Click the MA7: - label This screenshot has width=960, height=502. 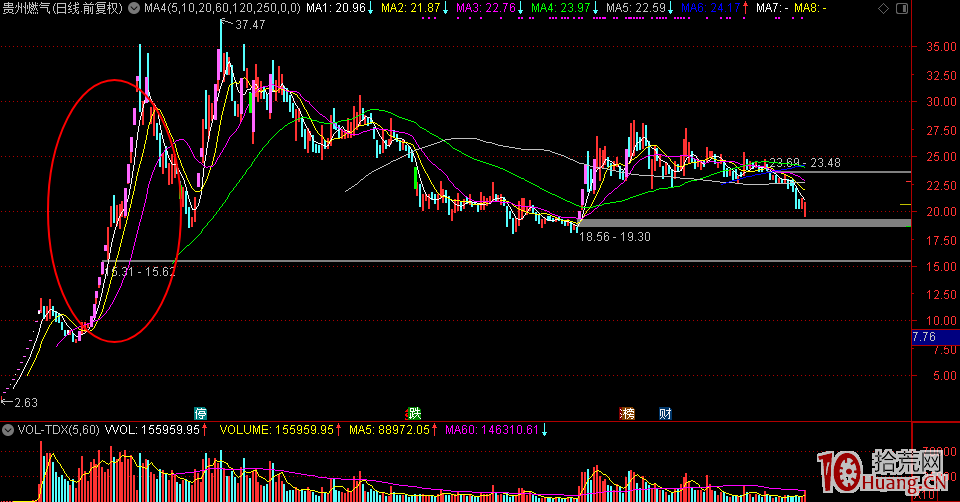[772, 8]
